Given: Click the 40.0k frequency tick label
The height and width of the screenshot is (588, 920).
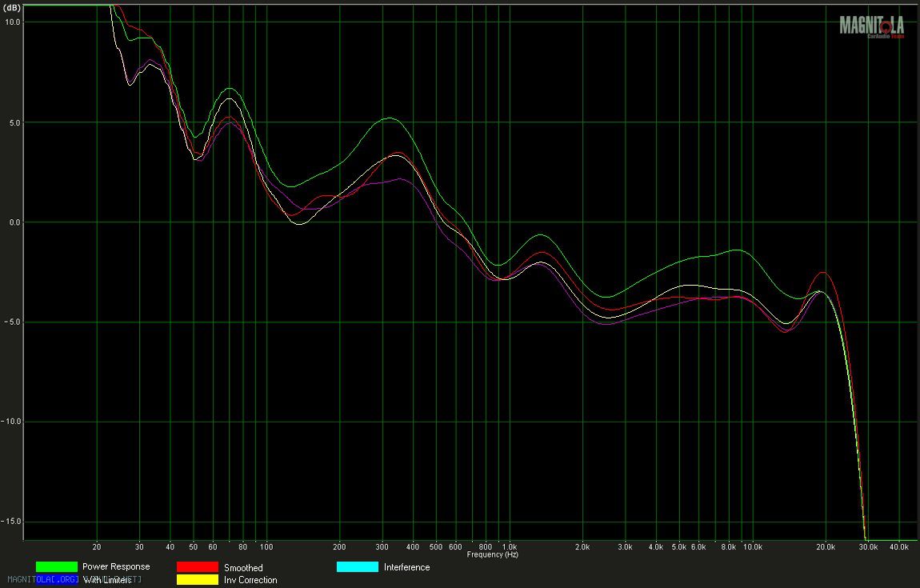Looking at the screenshot, I should click(899, 546).
